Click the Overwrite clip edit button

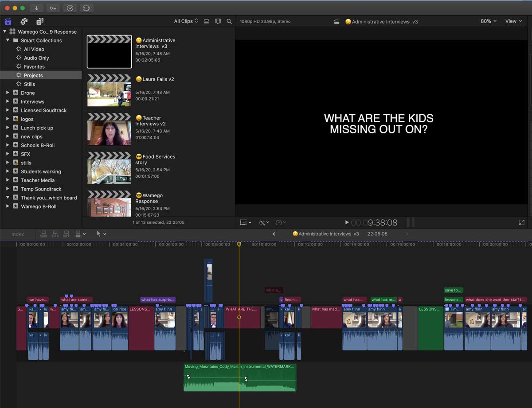(78, 234)
